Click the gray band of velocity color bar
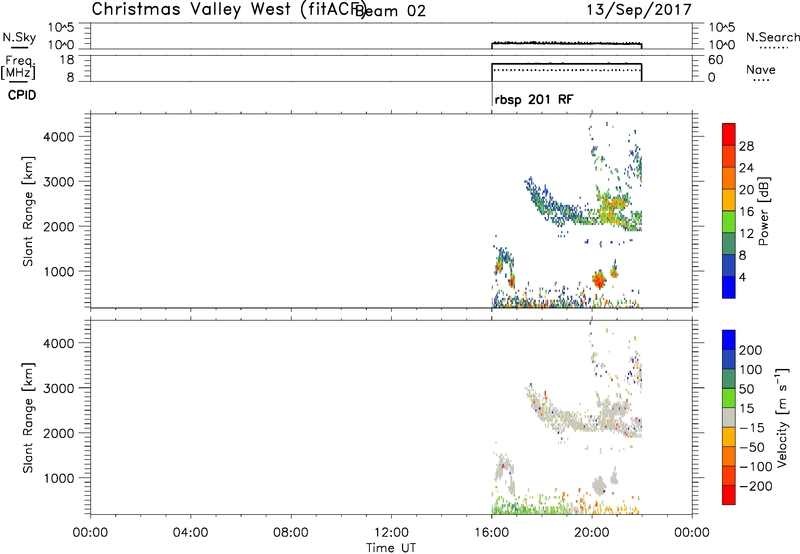 click(729, 417)
